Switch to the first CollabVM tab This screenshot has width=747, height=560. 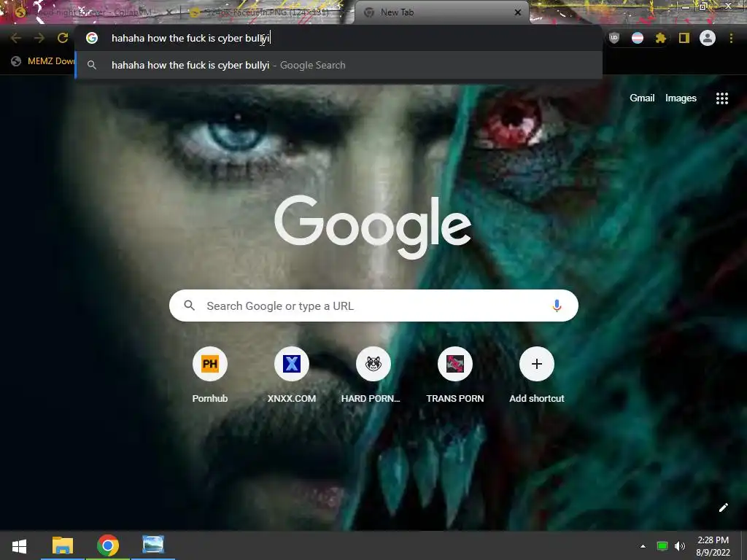(x=93, y=12)
